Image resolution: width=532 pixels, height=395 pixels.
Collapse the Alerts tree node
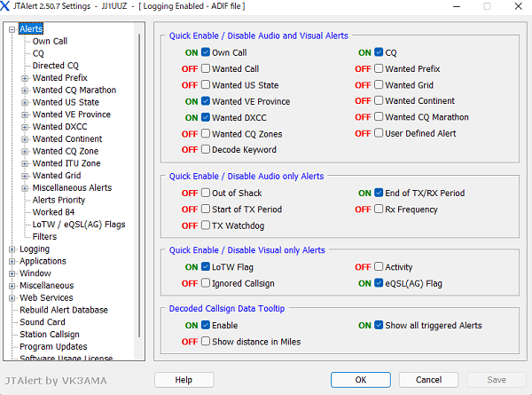[12, 29]
